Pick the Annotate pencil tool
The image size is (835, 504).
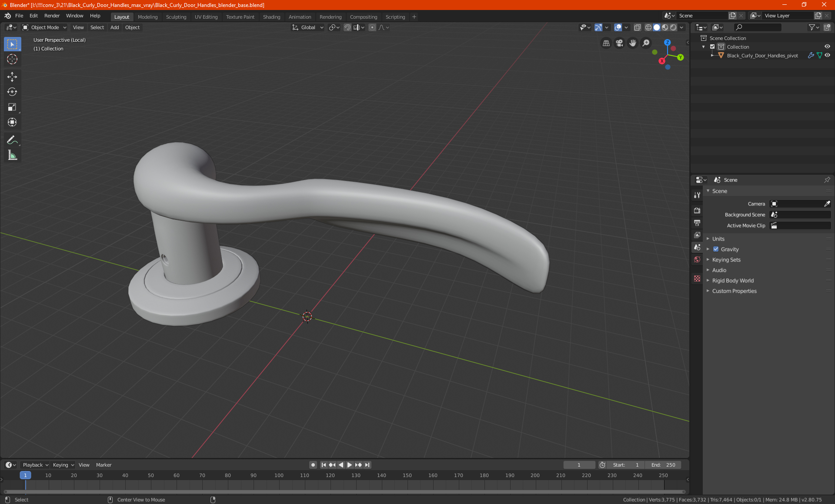click(12, 140)
